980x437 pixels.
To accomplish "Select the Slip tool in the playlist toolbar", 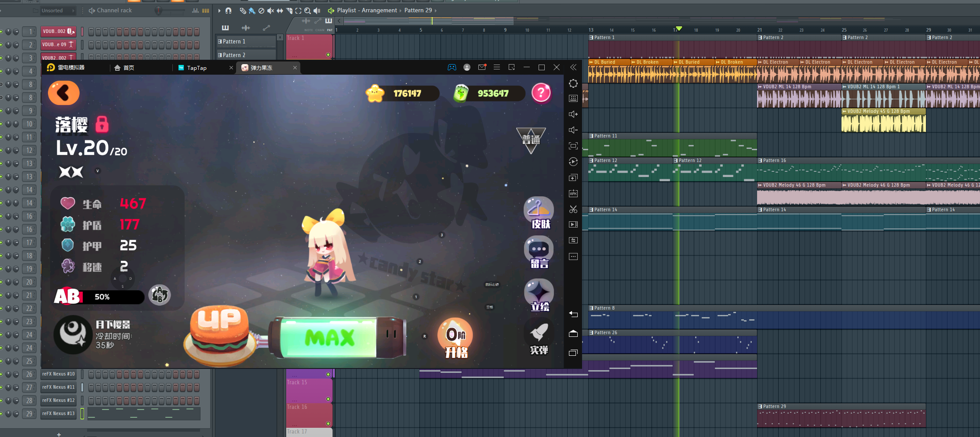I will 280,11.
